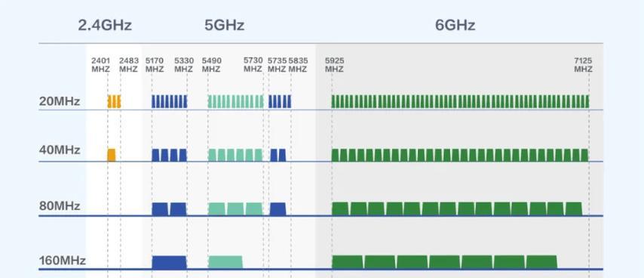Click the blue 80MHz block near 5735 MHZ
Screen dimensions: 644x278
point(278,209)
